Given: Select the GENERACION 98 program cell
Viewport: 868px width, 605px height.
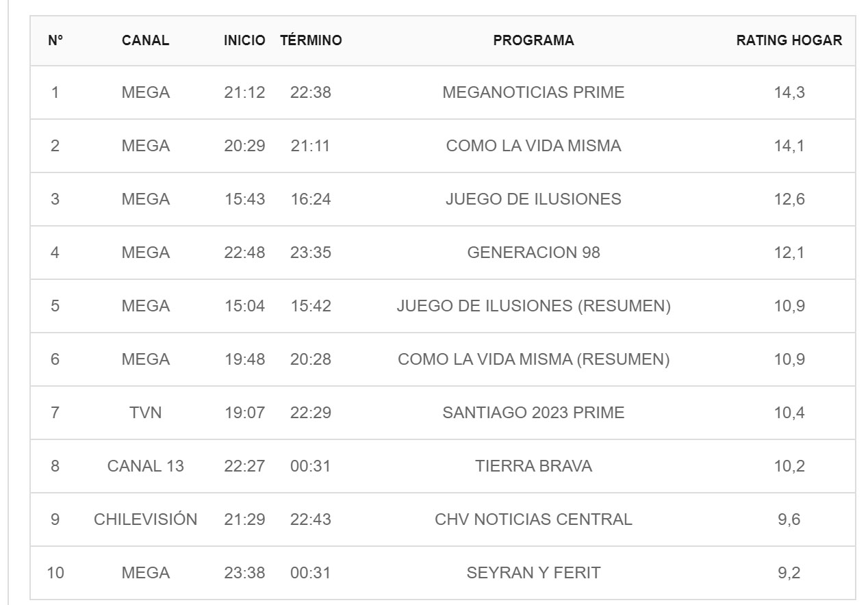Looking at the screenshot, I should 533,253.
